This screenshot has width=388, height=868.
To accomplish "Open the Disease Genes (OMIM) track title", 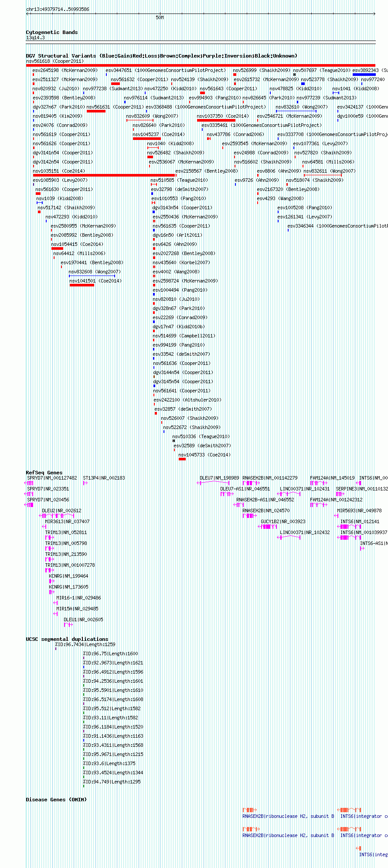I will pyautogui.click(x=56, y=800).
